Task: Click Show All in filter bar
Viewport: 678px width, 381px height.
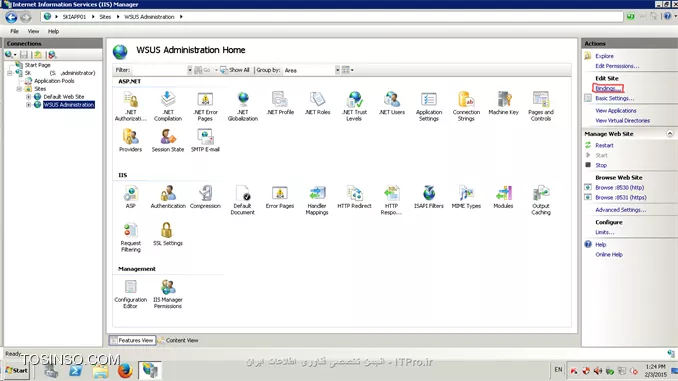Action: coord(235,70)
